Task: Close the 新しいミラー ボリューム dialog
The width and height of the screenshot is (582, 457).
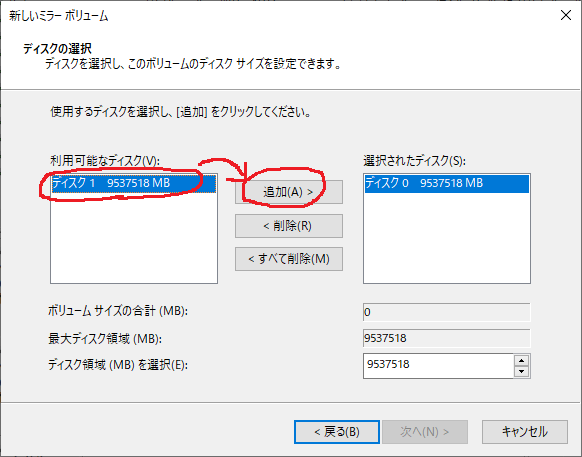Action: click(x=566, y=15)
